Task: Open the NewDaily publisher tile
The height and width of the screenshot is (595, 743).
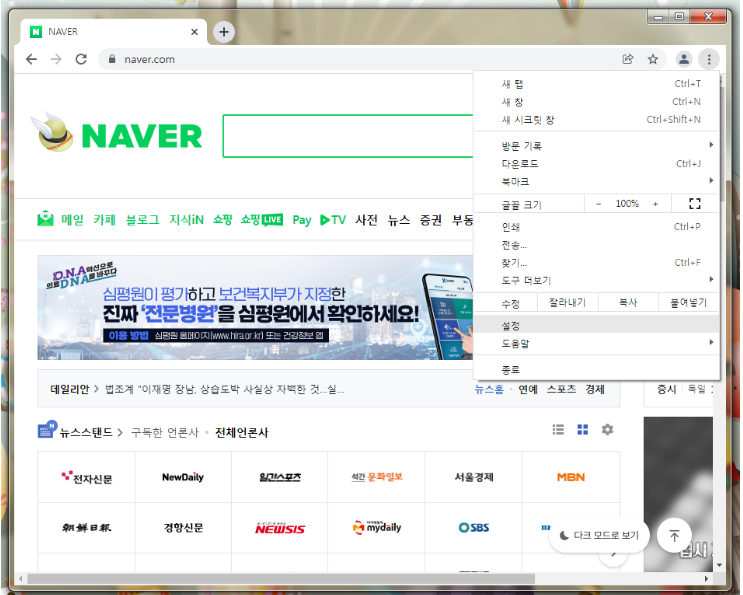Action: coord(183,478)
